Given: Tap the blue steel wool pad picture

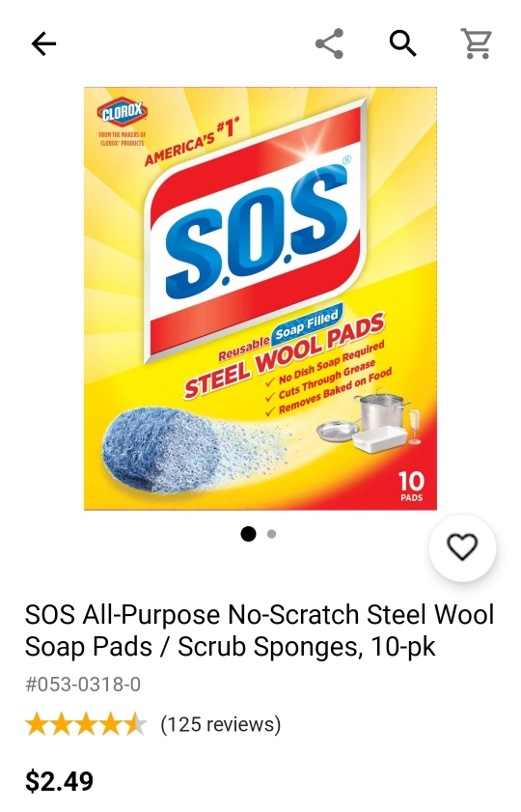Looking at the screenshot, I should pos(160,450).
